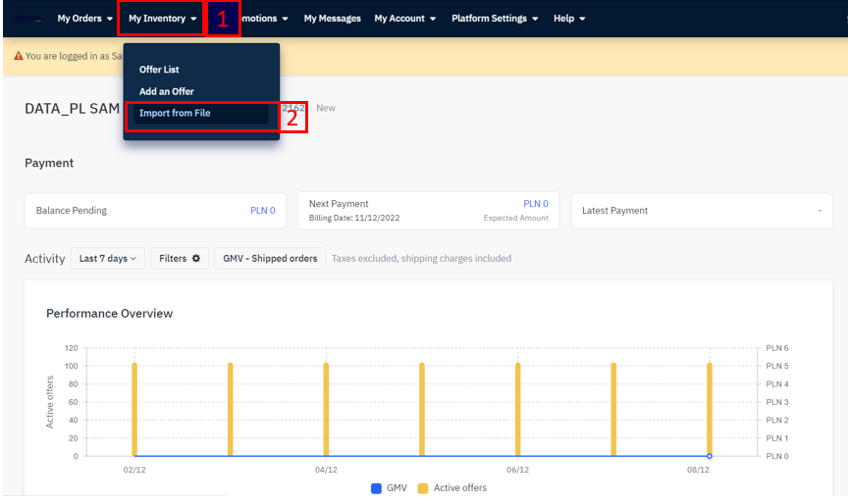Open the Help dropdown
Screen dimensions: 848x504
[569, 19]
